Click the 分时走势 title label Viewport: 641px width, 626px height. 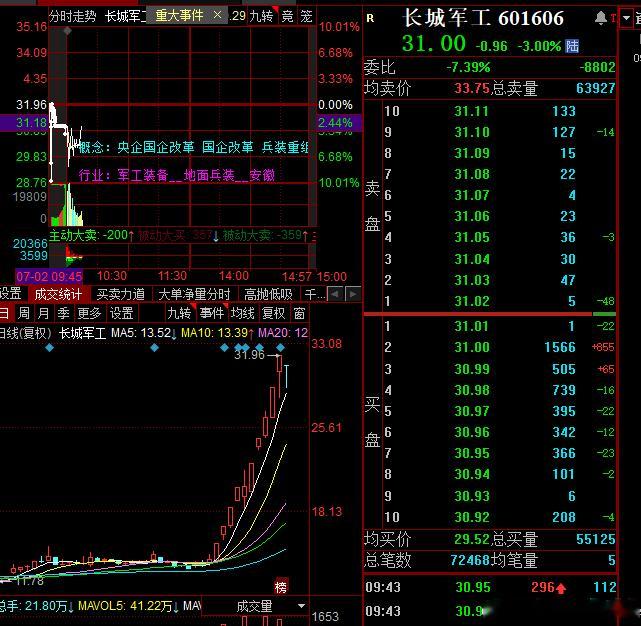[x=73, y=16]
